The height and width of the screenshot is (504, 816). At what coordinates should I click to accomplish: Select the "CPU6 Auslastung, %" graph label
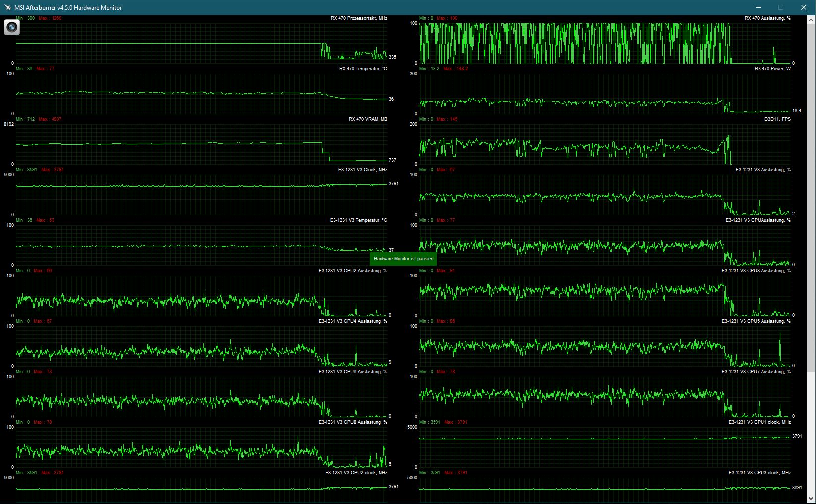(x=353, y=372)
